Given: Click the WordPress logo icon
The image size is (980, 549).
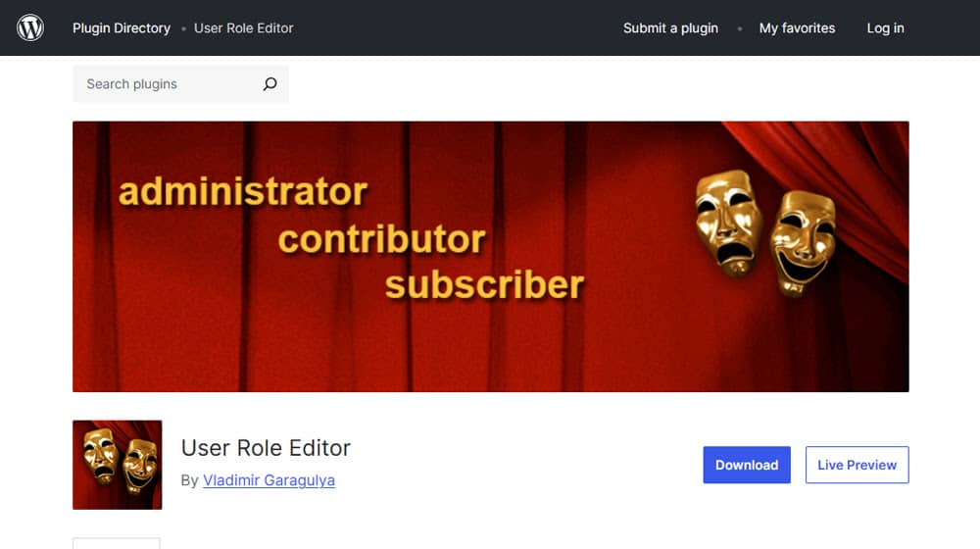Looking at the screenshot, I should pos(30,28).
